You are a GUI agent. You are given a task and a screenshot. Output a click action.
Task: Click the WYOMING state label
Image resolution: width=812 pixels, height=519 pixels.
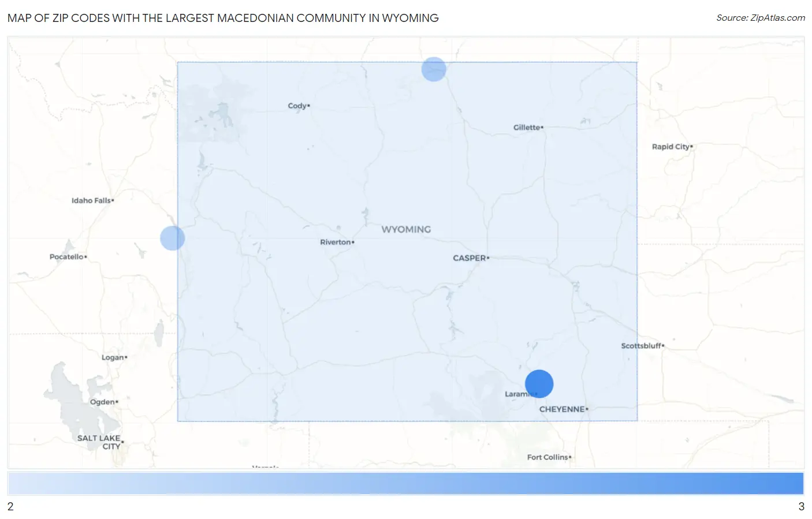pyautogui.click(x=406, y=229)
